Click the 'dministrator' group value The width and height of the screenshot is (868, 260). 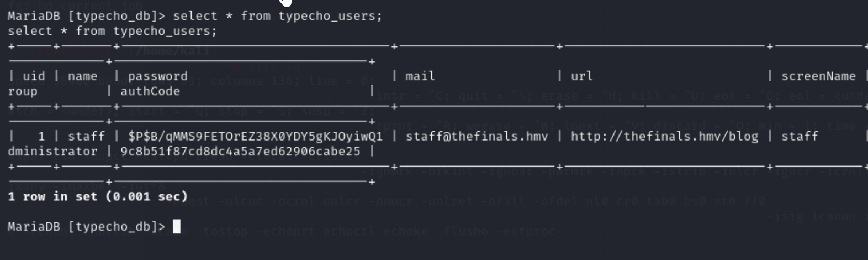52,151
